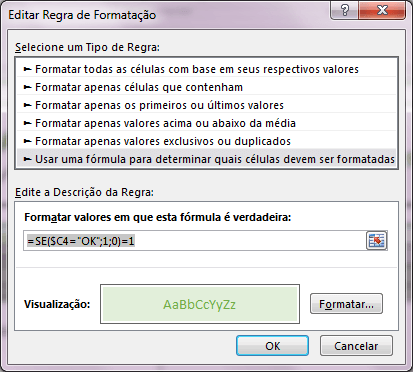Choose the 'Formatar apenas células que contenham' text
The height and width of the screenshot is (372, 413).
click(139, 87)
